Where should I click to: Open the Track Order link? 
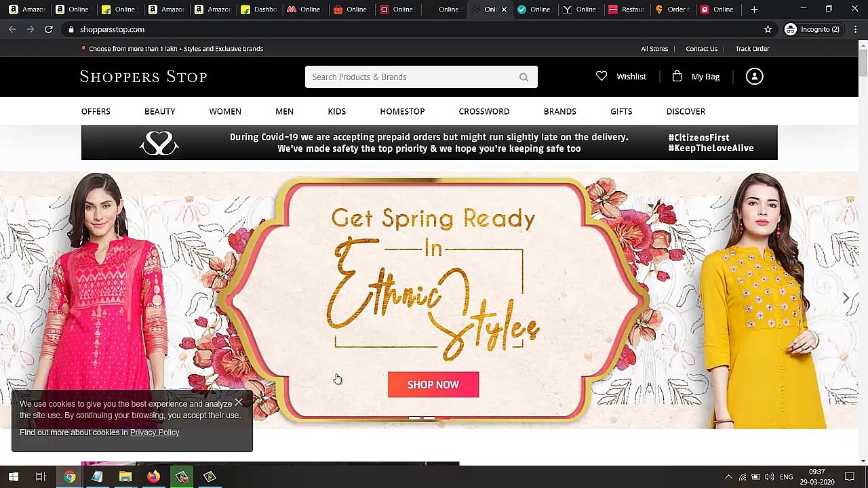752,49
